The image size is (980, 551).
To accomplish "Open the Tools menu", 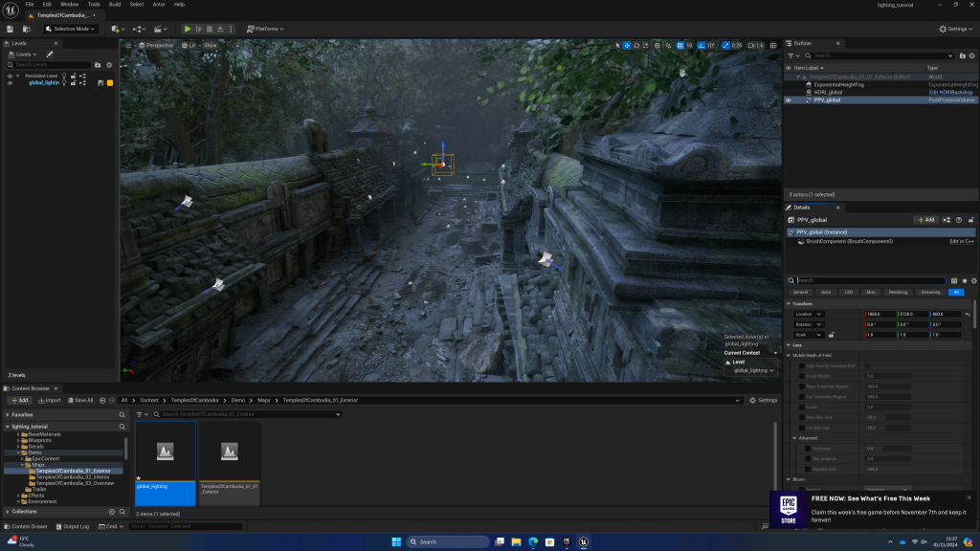I will tap(94, 5).
